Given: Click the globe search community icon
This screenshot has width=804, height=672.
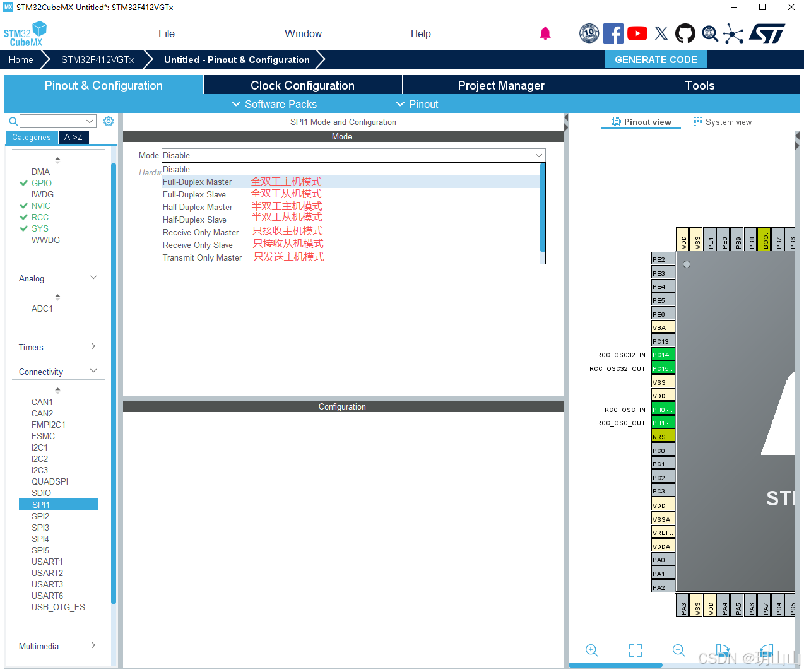Looking at the screenshot, I should [709, 33].
